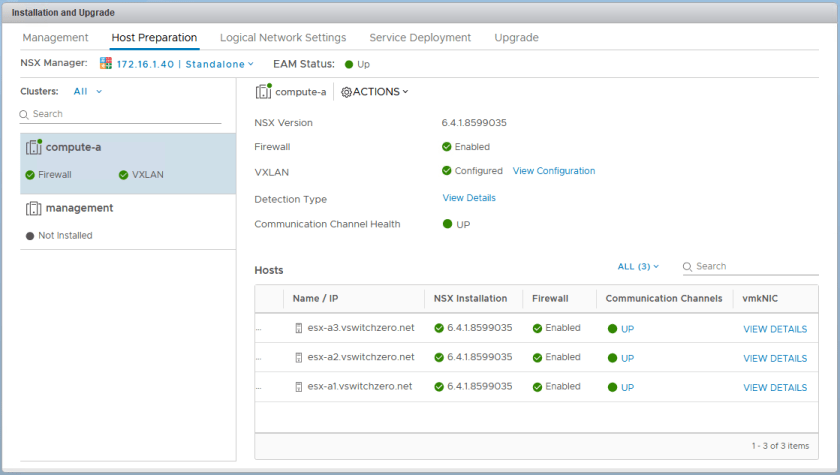Click the search magnifier icon above Hosts table
The height and width of the screenshot is (475, 840).
(x=687, y=267)
